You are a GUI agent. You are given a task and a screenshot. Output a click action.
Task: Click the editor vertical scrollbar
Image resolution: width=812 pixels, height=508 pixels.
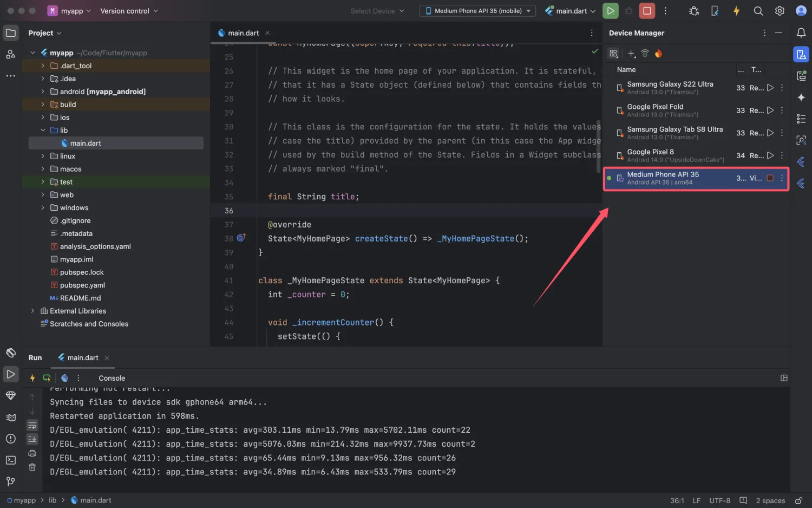pos(598,146)
